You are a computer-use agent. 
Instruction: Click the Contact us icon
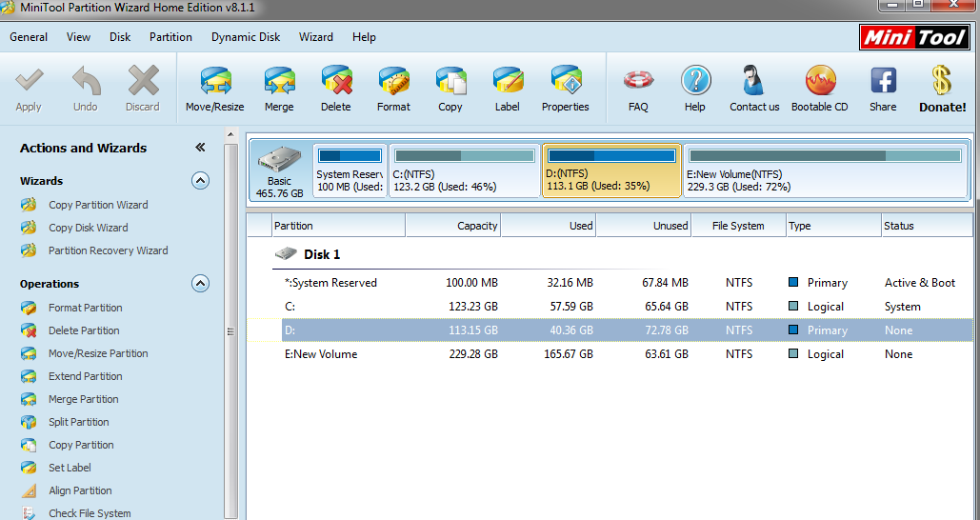point(753,81)
